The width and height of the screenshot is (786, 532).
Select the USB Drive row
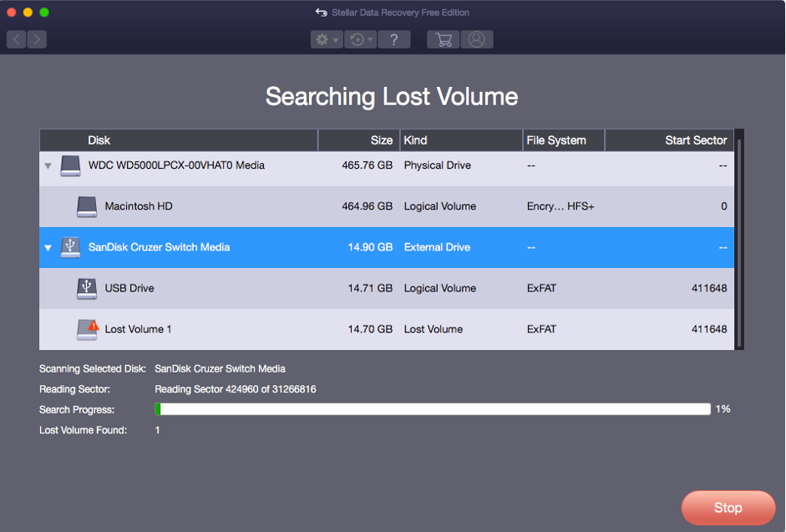click(387, 288)
